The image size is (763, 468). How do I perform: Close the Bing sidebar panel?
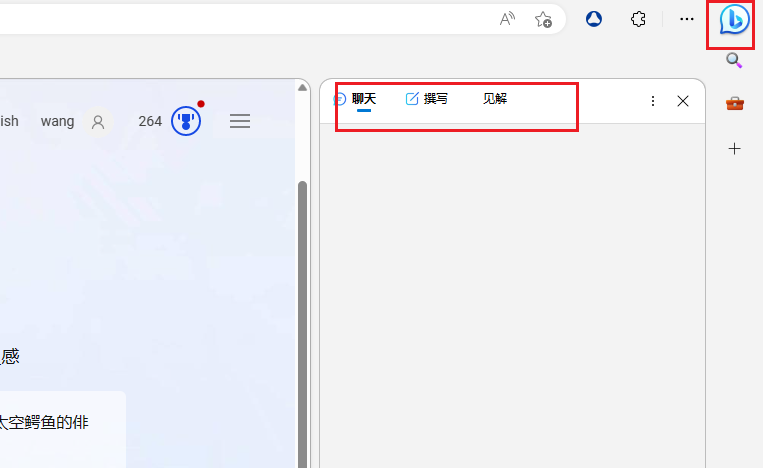click(x=683, y=101)
